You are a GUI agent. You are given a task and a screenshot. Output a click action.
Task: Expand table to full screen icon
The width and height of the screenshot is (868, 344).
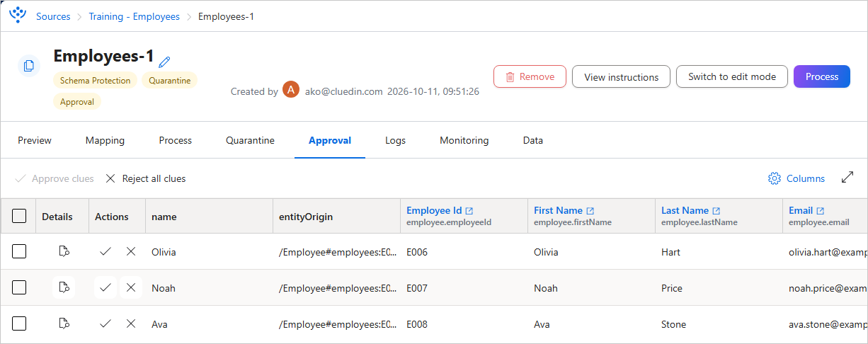(847, 178)
